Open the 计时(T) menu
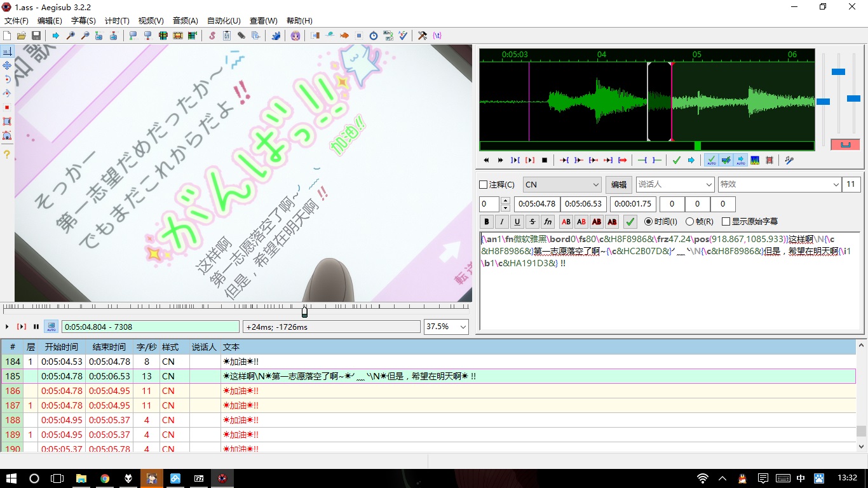The height and width of the screenshot is (488, 868). (117, 21)
